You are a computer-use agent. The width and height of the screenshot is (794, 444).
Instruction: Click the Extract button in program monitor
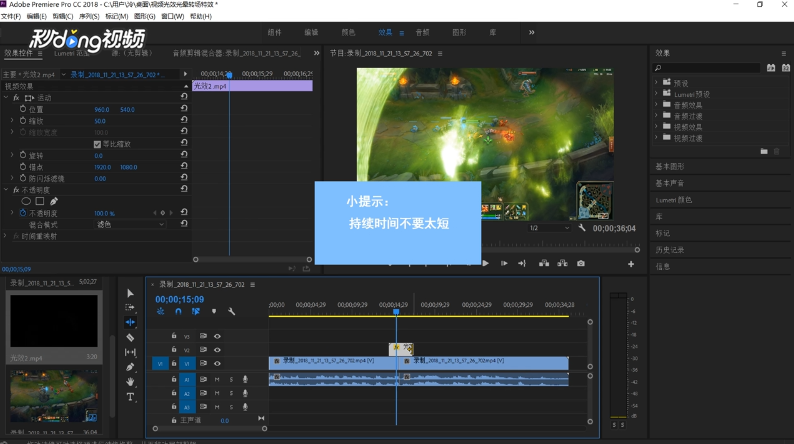click(562, 263)
